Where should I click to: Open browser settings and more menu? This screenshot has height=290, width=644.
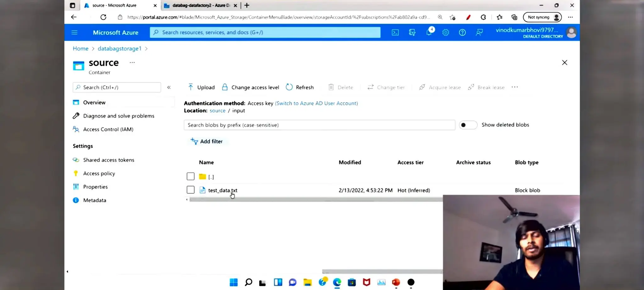click(570, 17)
